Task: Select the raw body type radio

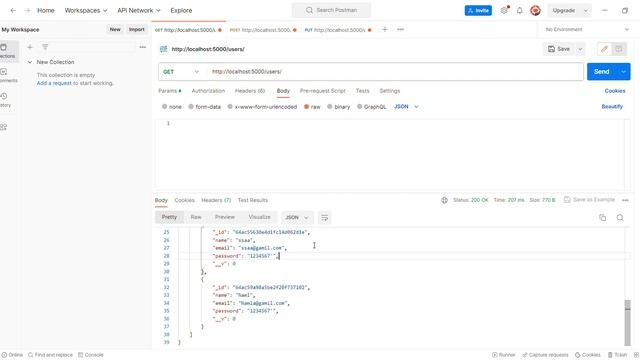Action: [x=306, y=107]
